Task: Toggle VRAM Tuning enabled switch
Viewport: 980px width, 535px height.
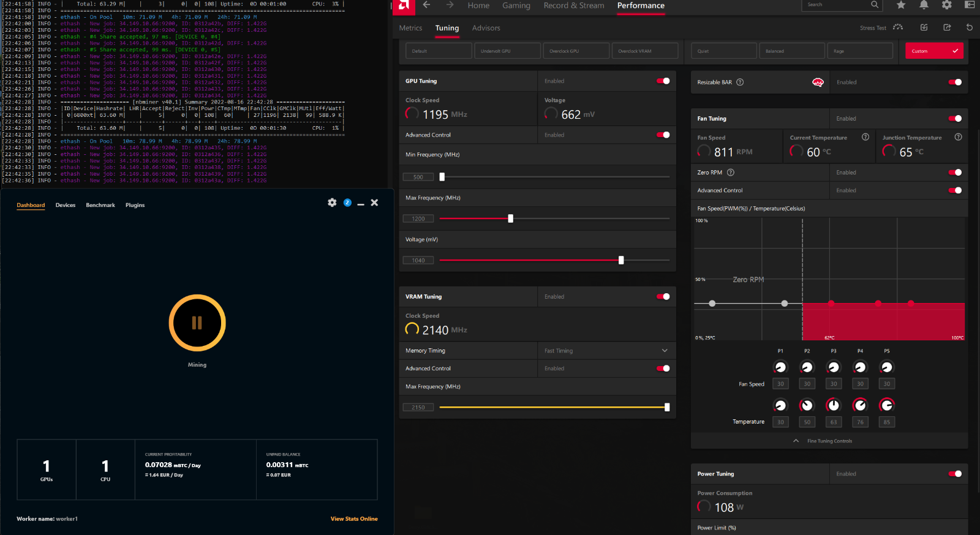Action: tap(663, 296)
